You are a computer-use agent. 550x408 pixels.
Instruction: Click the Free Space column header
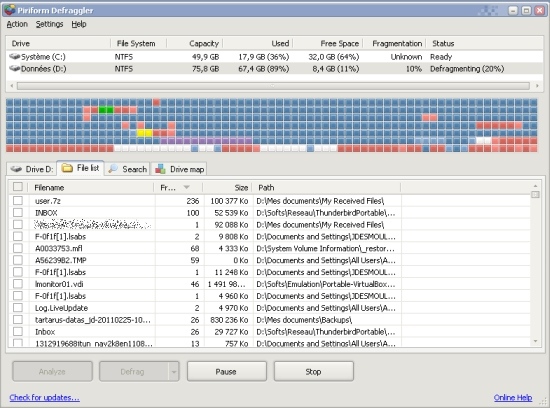[x=328, y=44]
